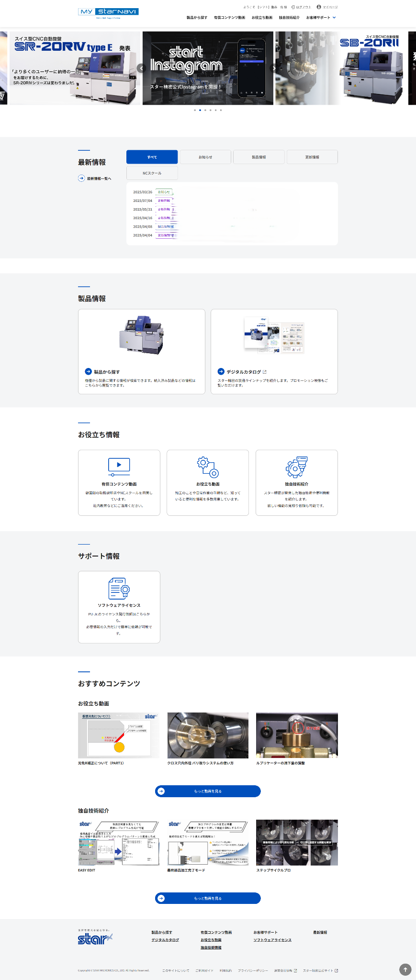The height and width of the screenshot is (980, 416).
Task: Click gears icon in お役立ち動画 card
Action: 208,467
